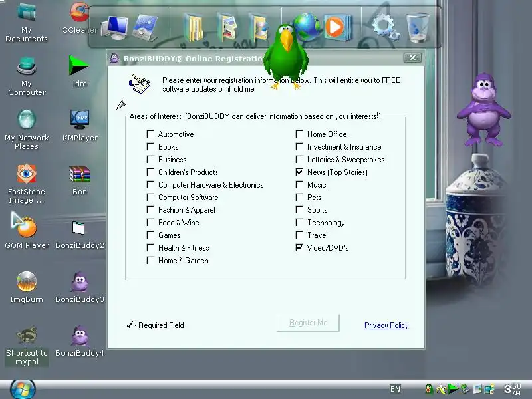Open the music folder in dock
The image size is (532, 399).
(259, 27)
